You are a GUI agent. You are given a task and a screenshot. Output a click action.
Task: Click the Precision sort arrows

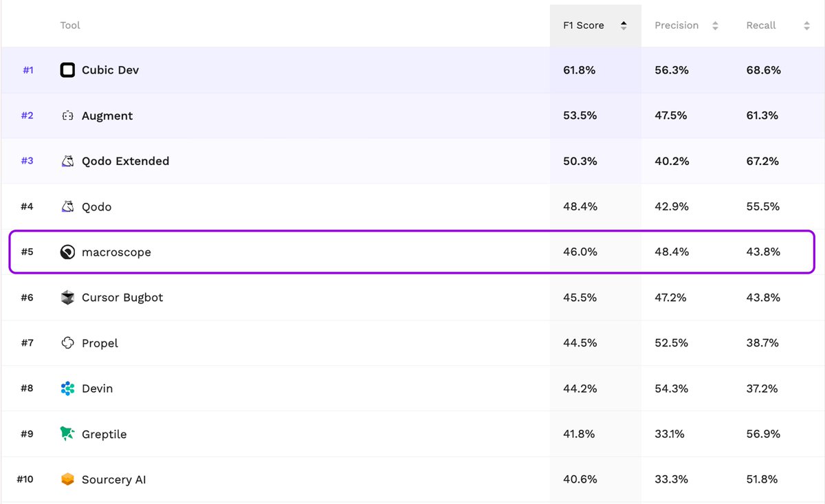coord(715,25)
